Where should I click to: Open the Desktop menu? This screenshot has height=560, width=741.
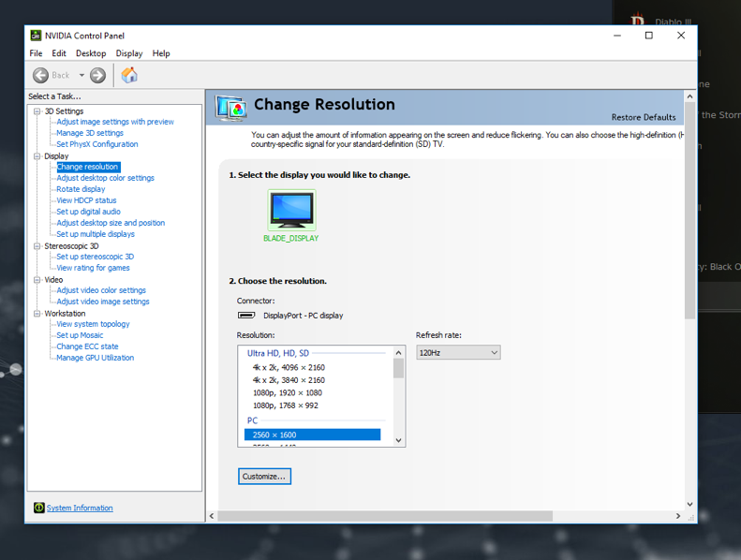[91, 53]
